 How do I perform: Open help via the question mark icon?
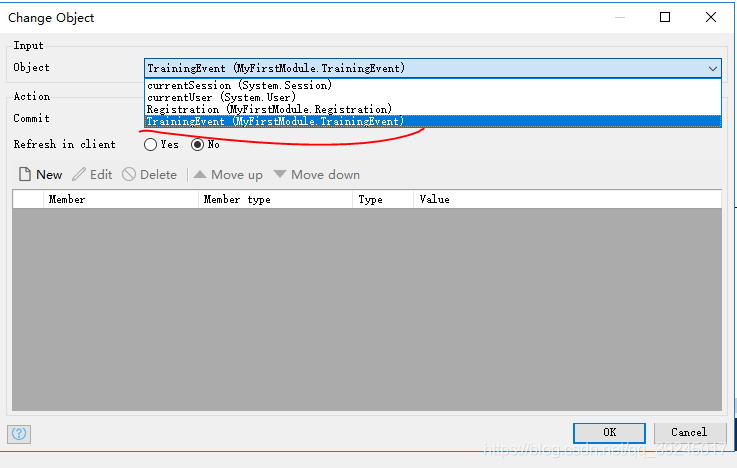click(x=19, y=433)
